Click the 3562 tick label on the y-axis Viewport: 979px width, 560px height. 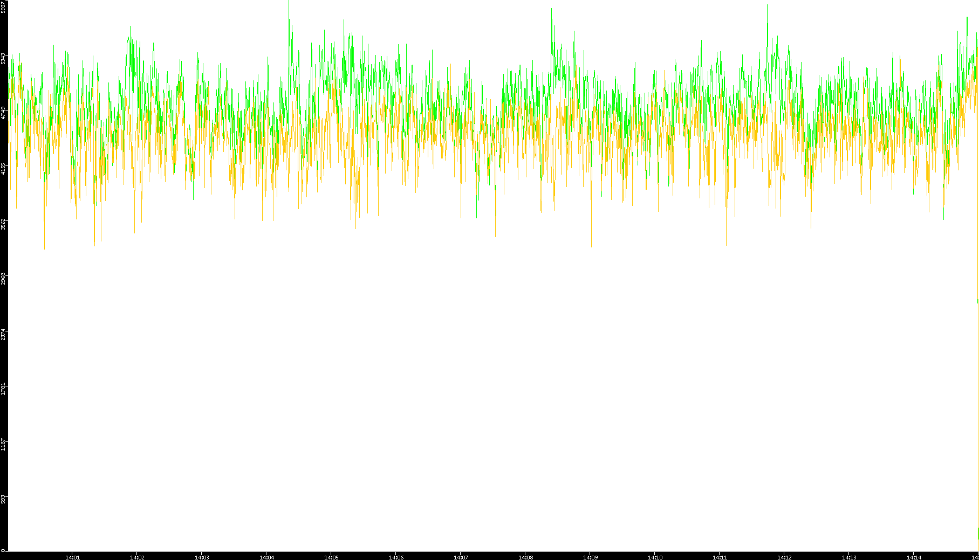pyautogui.click(x=3, y=224)
